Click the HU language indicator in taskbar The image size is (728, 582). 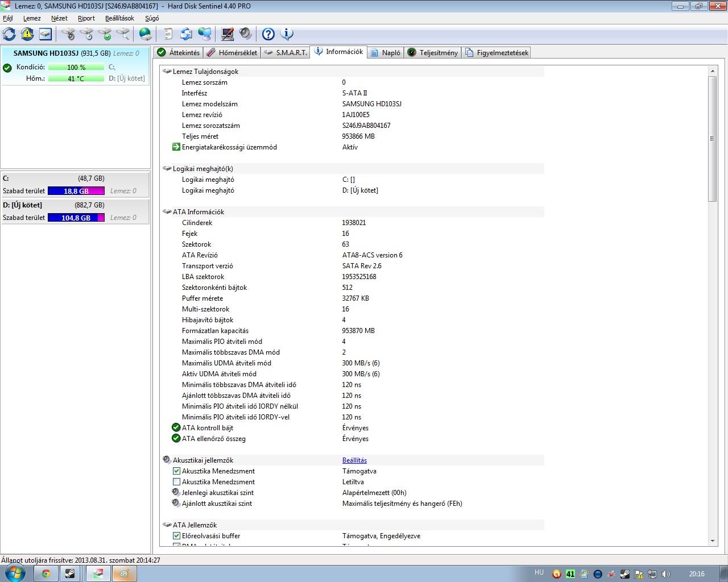539,572
